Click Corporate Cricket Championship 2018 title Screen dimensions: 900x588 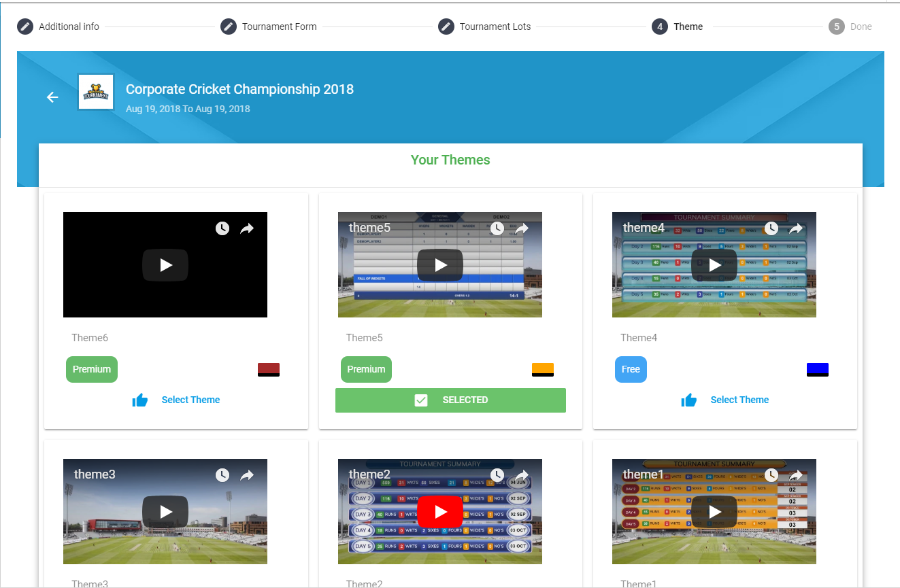[x=239, y=89]
